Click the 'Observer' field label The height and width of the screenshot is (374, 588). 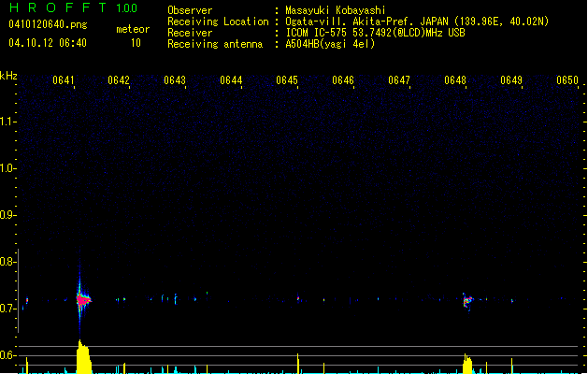tap(190, 10)
